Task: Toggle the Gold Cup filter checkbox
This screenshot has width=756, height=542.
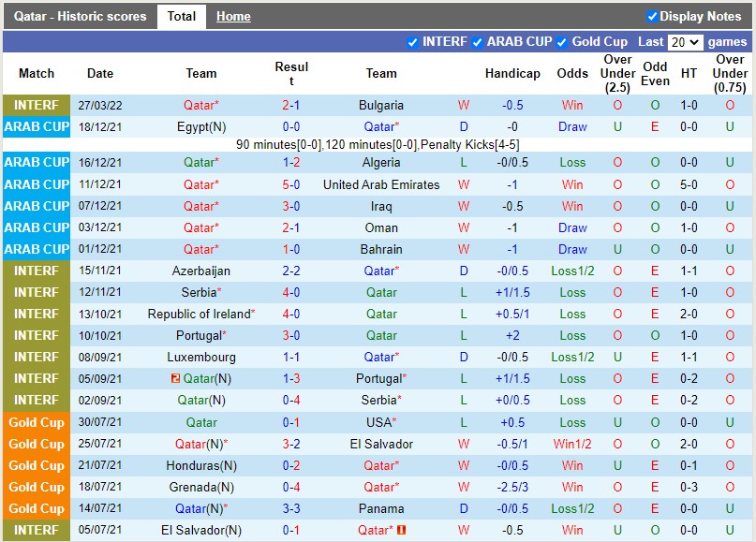Action: tap(562, 42)
